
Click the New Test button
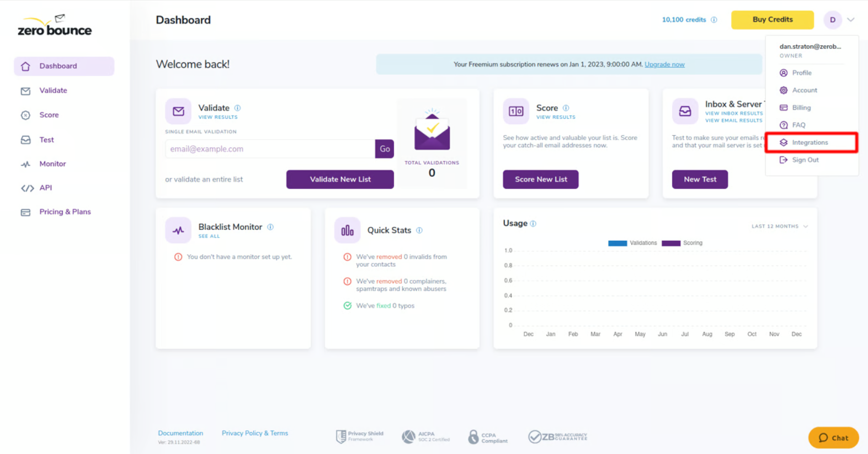(700, 180)
